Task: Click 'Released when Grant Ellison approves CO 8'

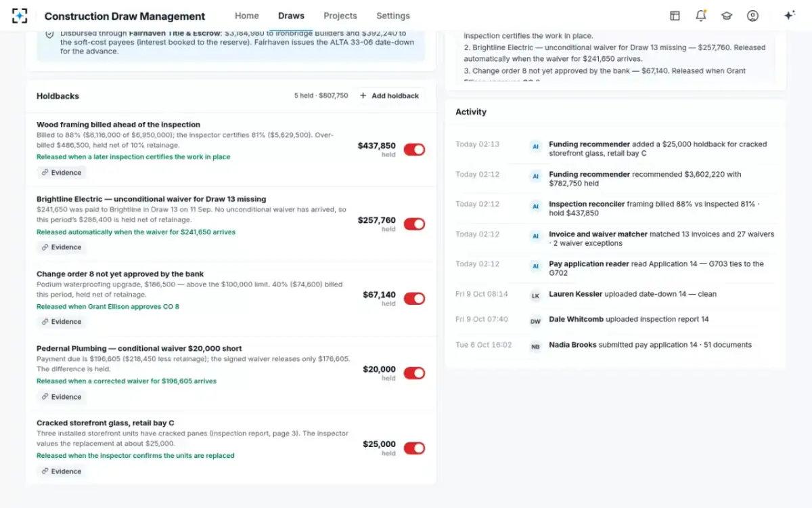Action: coord(108,307)
